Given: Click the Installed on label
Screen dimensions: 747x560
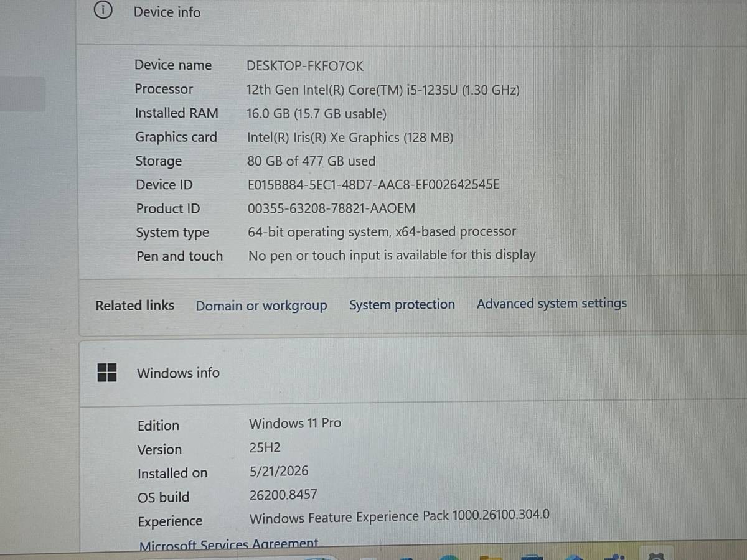Looking at the screenshot, I should pyautogui.click(x=172, y=474).
